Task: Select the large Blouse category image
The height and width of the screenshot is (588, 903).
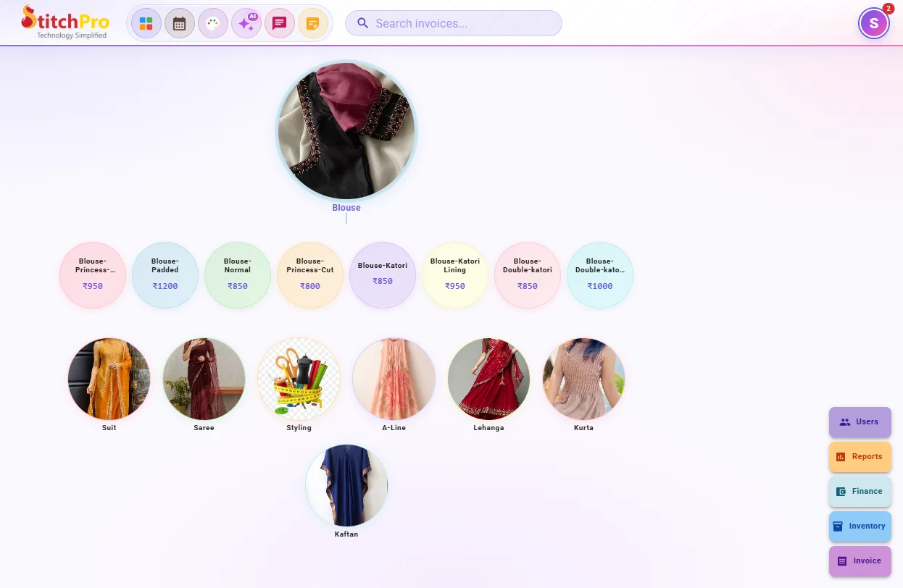Action: [346, 131]
